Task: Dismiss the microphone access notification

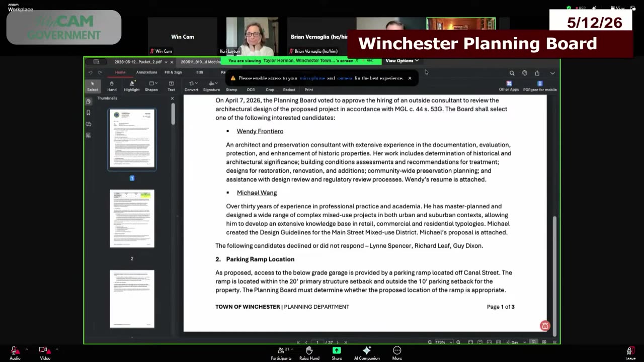Action: (410, 78)
